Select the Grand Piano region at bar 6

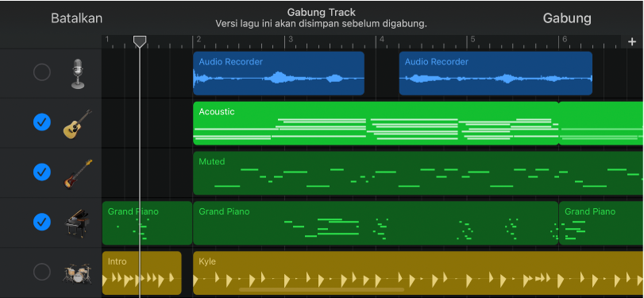point(601,223)
